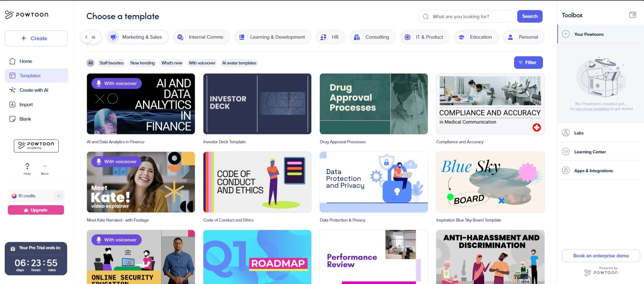Select the Education category
This screenshot has width=644, height=284.
pos(476,37)
